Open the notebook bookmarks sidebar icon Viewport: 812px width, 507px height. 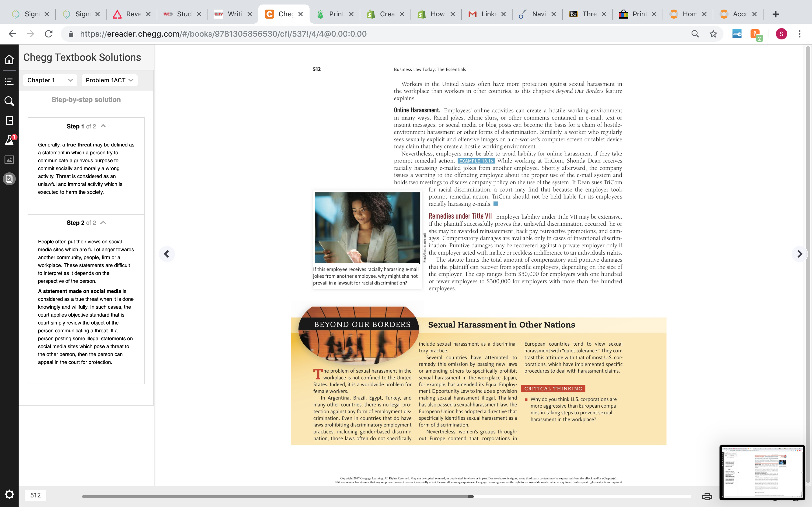click(9, 120)
